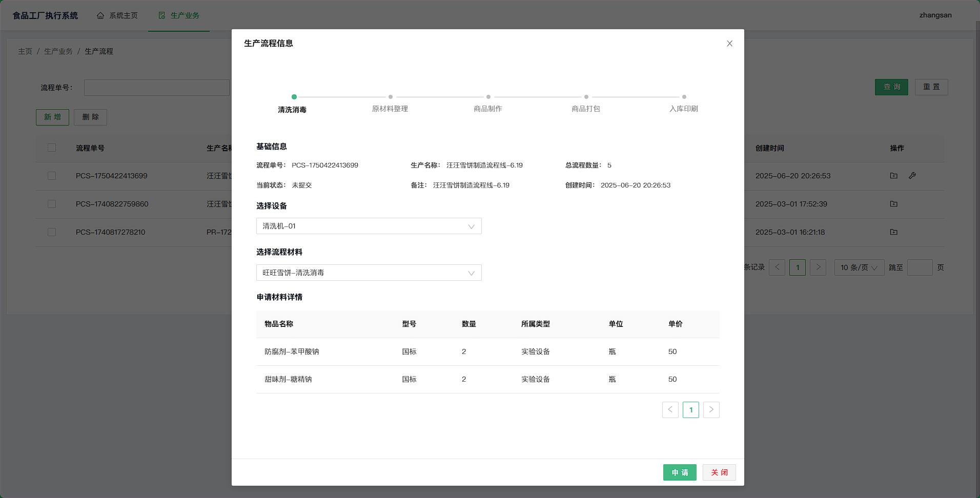Click the 原材料整理 step label
The image size is (980, 498).
pyautogui.click(x=390, y=109)
